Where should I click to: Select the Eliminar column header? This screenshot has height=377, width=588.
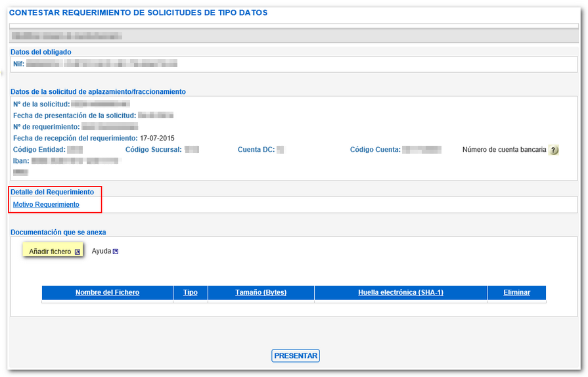point(516,293)
